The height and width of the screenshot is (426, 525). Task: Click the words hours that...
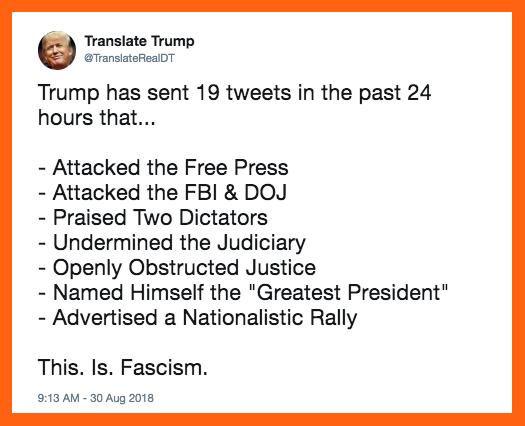coord(88,118)
